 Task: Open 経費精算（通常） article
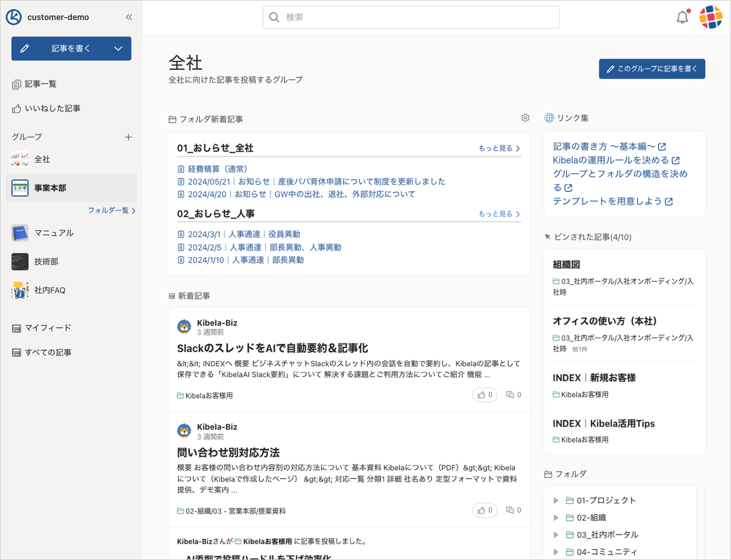tap(217, 169)
